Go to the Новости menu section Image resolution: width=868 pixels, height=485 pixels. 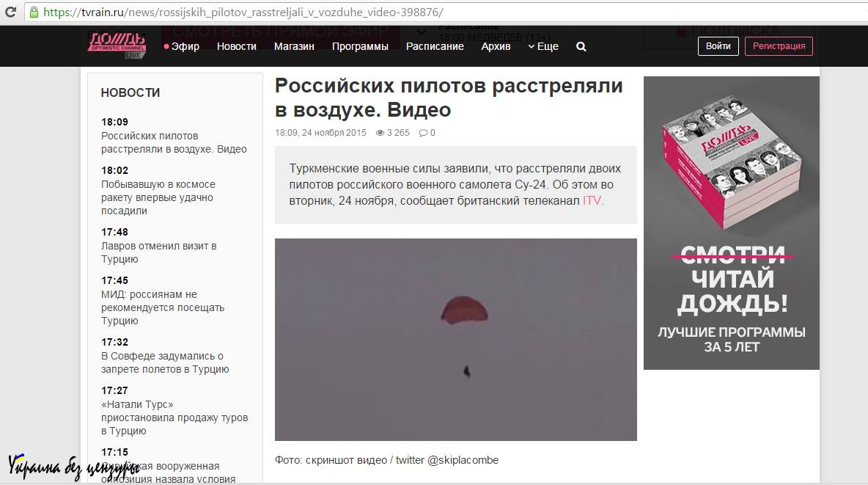237,46
